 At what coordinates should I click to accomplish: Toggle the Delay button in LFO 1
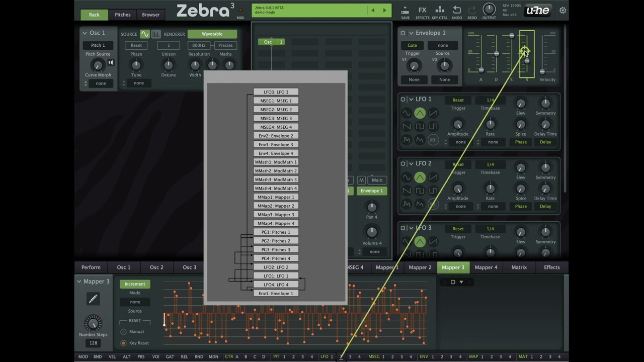coord(545,142)
